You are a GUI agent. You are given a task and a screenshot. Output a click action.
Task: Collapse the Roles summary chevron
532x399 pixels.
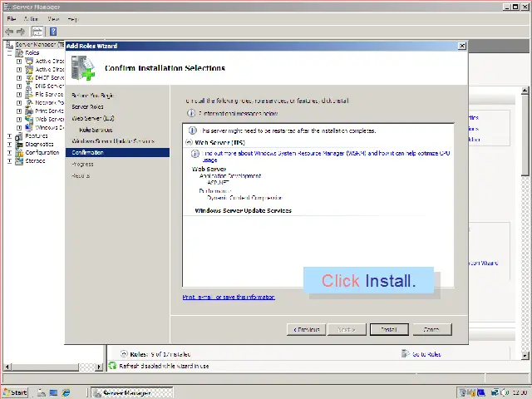[x=125, y=354]
